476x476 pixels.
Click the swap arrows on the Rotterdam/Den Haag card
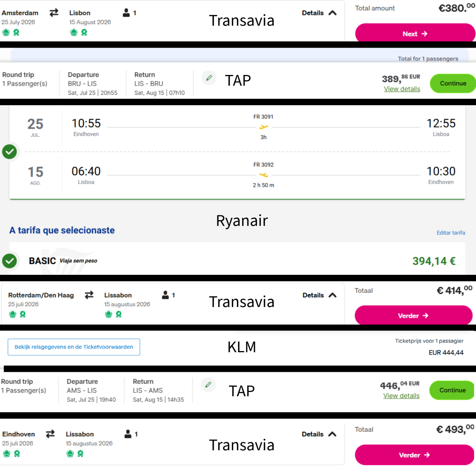89,295
